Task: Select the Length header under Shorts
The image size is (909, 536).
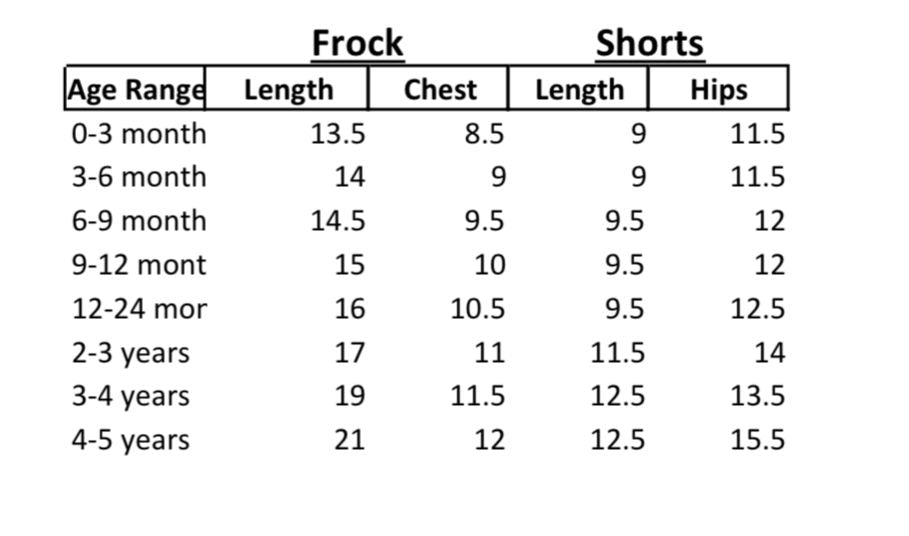Action: (579, 90)
